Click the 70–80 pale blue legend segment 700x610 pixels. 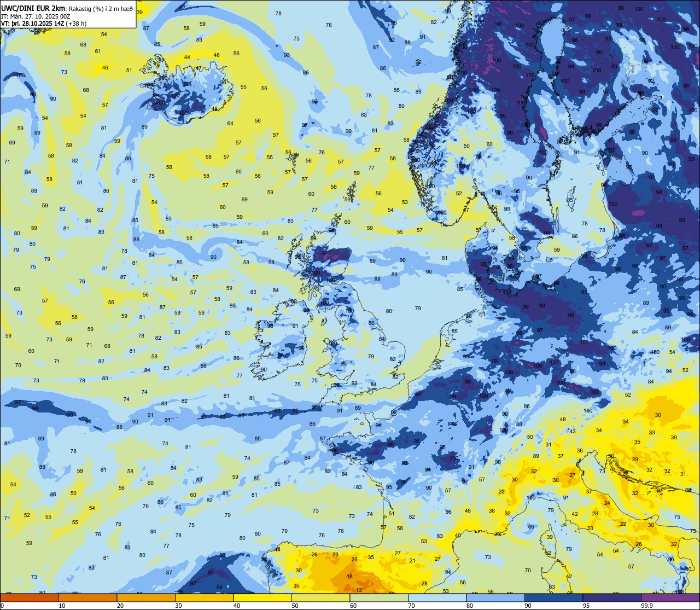point(437,597)
